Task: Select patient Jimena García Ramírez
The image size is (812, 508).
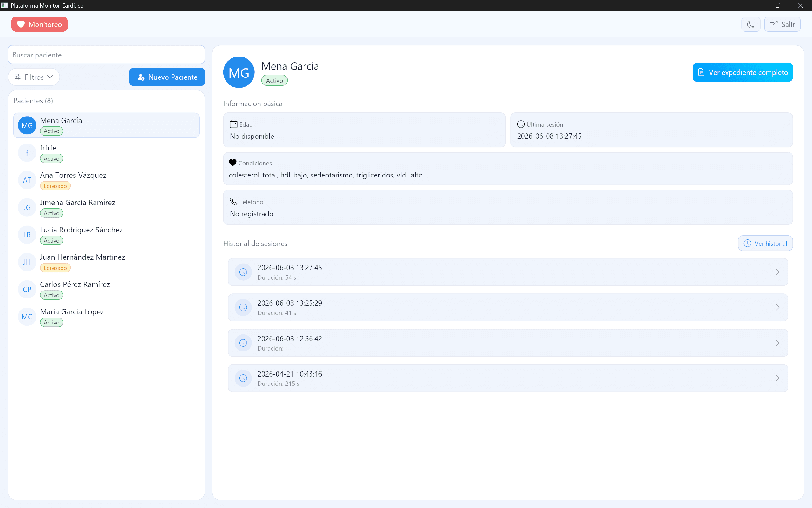Action: 106,207
